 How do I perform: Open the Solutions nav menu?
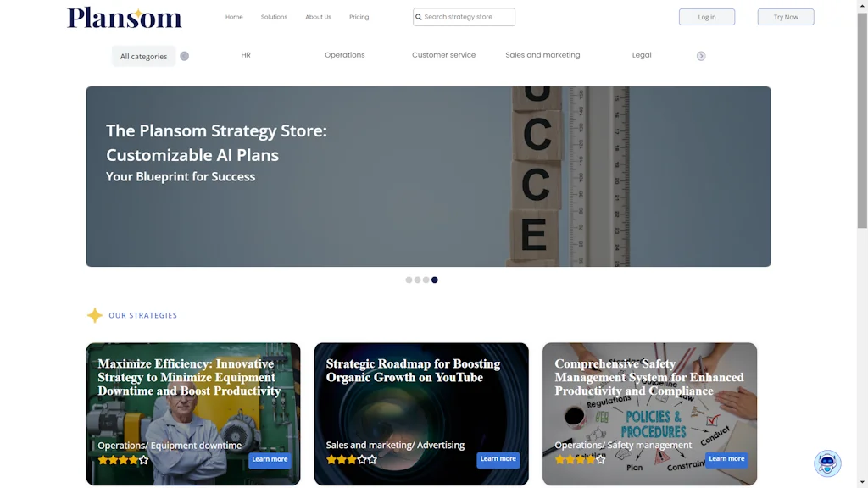tap(274, 17)
